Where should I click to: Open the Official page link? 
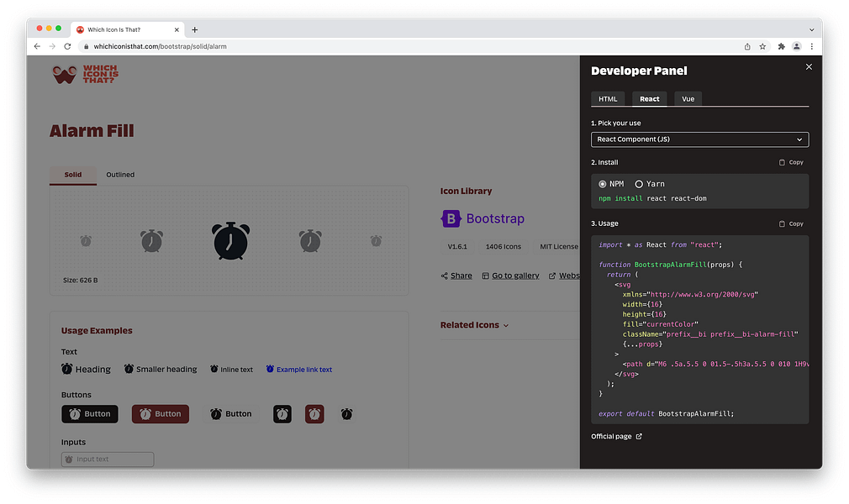click(616, 436)
